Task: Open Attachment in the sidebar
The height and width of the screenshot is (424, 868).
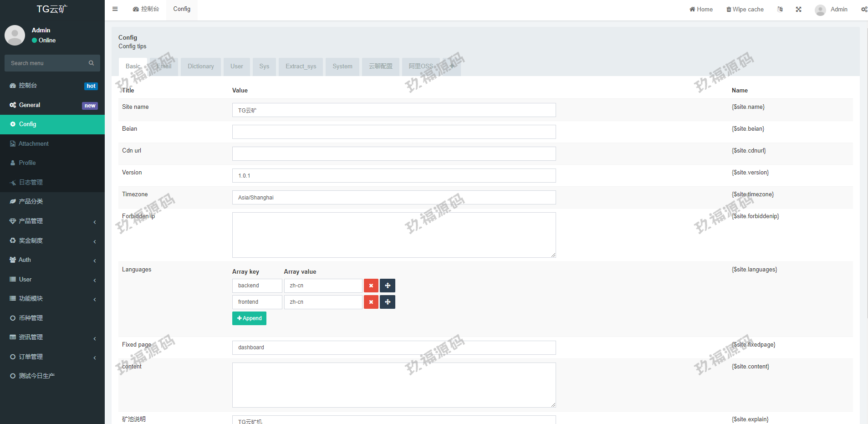Action: pyautogui.click(x=34, y=144)
